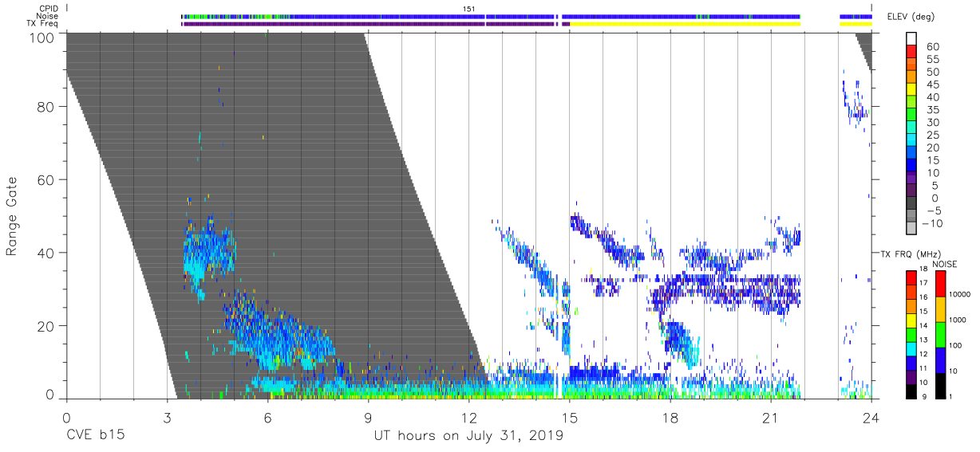980x452 pixels.
Task: Click the Noise row label at top left
Action: 49,16
